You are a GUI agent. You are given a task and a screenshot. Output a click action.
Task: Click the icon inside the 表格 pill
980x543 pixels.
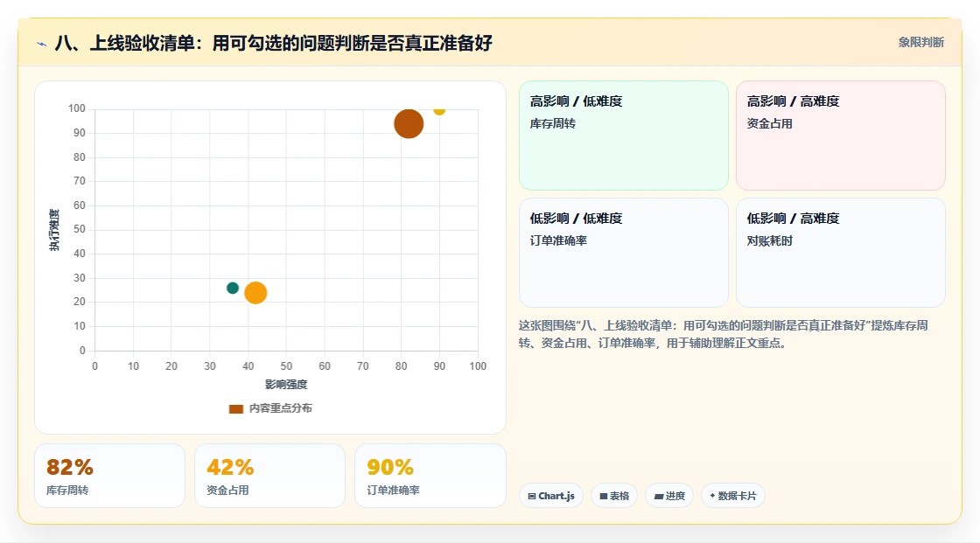[x=604, y=496]
